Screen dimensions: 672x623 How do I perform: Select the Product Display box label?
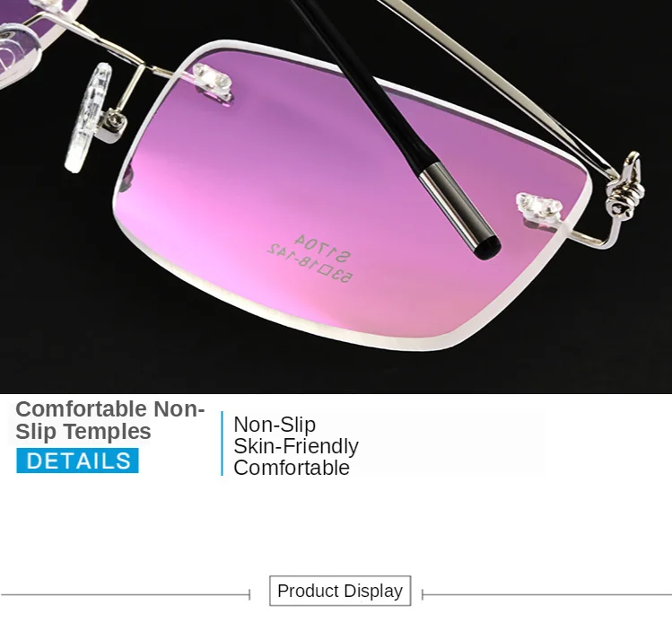coord(340,591)
